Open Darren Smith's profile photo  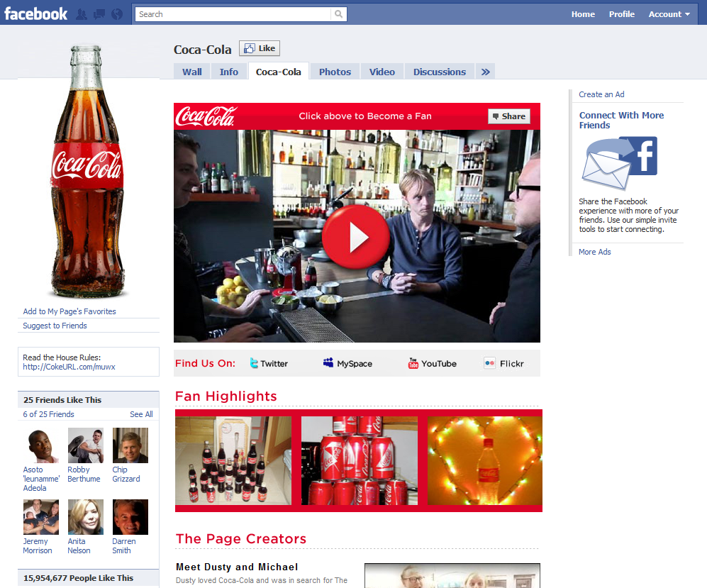click(130, 517)
